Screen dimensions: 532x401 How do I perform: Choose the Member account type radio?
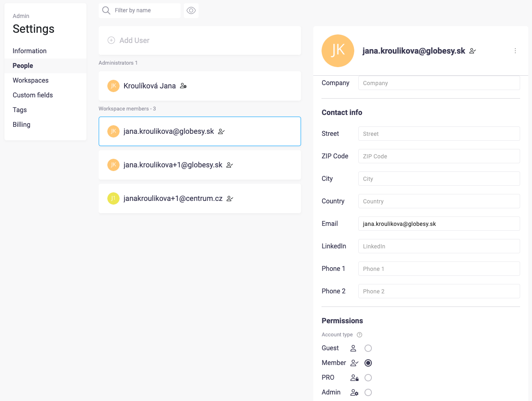click(368, 363)
